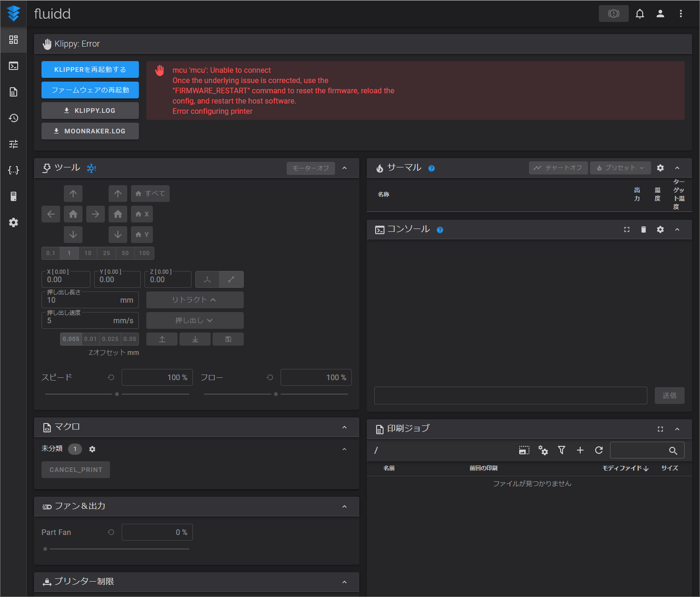Download KLIPPY.LOG
Viewport: 700px width, 597px height.
coord(90,111)
